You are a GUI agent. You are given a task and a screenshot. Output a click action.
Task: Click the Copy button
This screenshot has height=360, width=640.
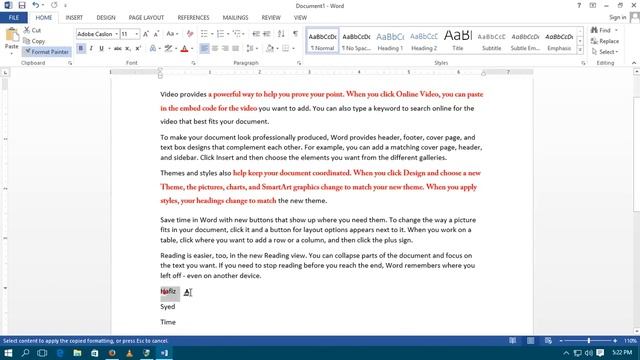[x=34, y=41]
